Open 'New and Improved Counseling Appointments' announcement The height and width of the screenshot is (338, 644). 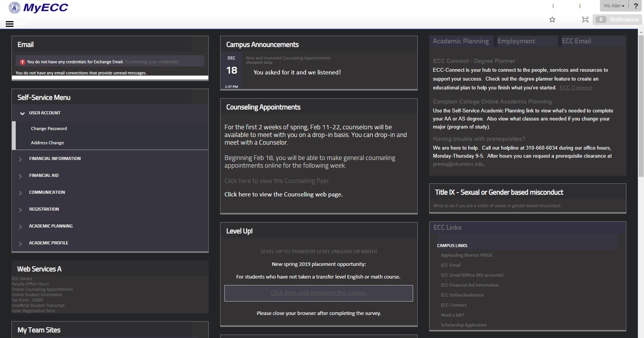[x=288, y=58]
